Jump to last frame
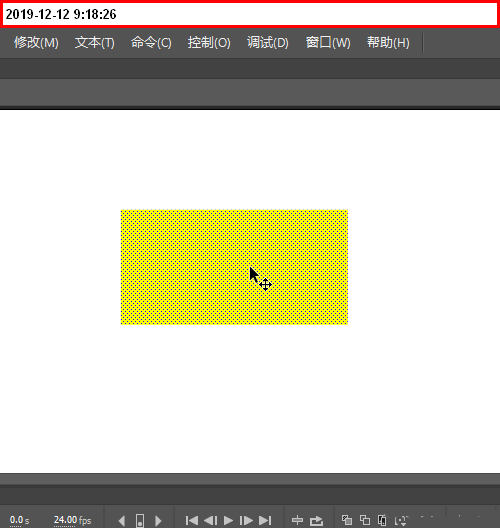Viewport: 500px width, 528px height. pos(265,521)
